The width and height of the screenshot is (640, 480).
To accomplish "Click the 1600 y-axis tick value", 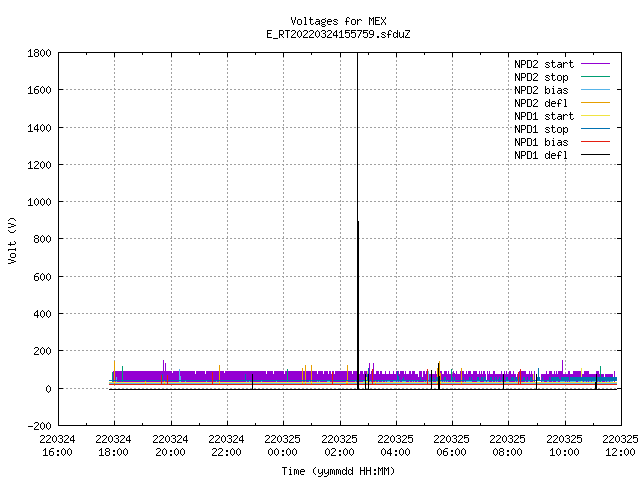I will [39, 90].
